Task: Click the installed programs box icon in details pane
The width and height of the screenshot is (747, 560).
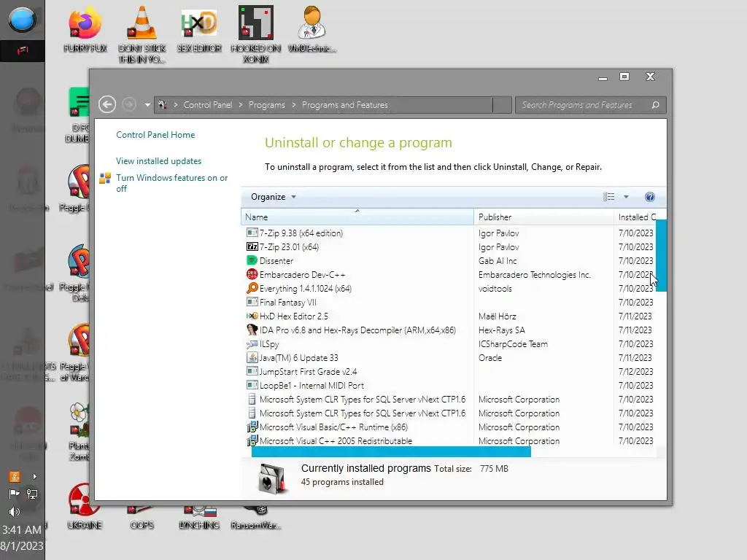Action: 272,478
